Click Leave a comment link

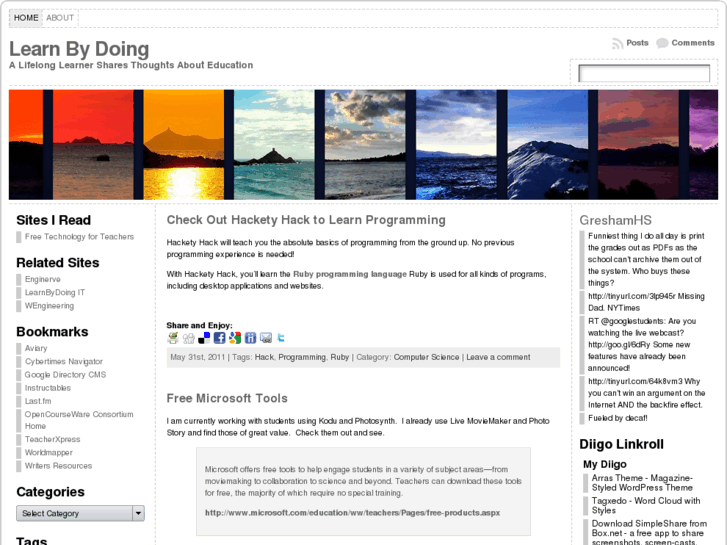coord(498,357)
